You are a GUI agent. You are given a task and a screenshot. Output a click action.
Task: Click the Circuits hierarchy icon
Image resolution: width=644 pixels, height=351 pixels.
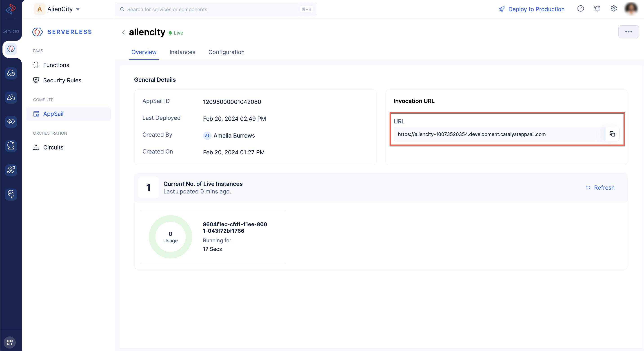[x=36, y=147]
